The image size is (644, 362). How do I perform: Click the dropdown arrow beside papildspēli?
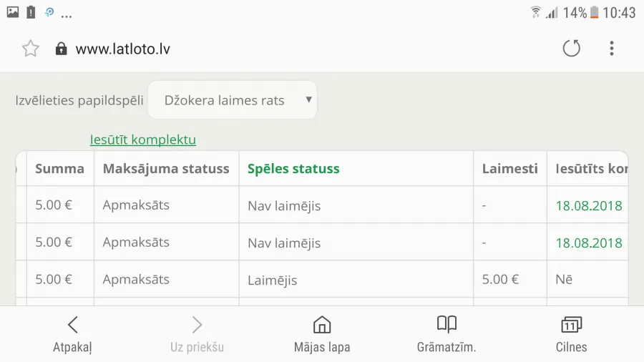(x=309, y=99)
